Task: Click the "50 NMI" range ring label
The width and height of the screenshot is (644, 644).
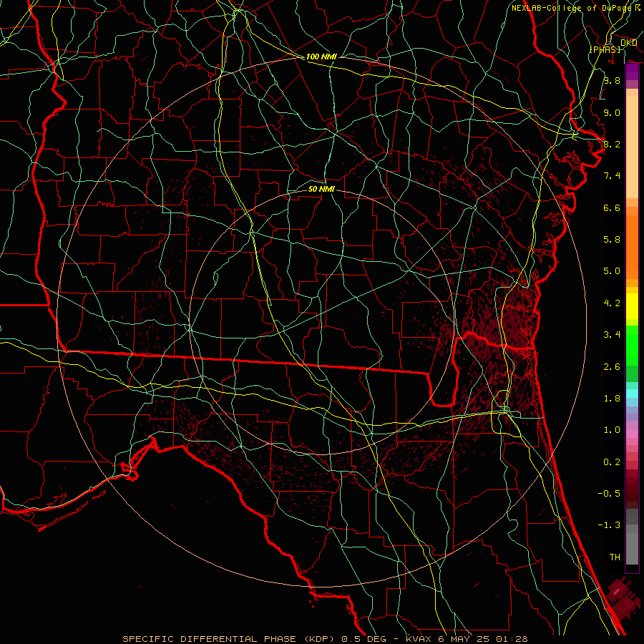Action: (x=321, y=189)
